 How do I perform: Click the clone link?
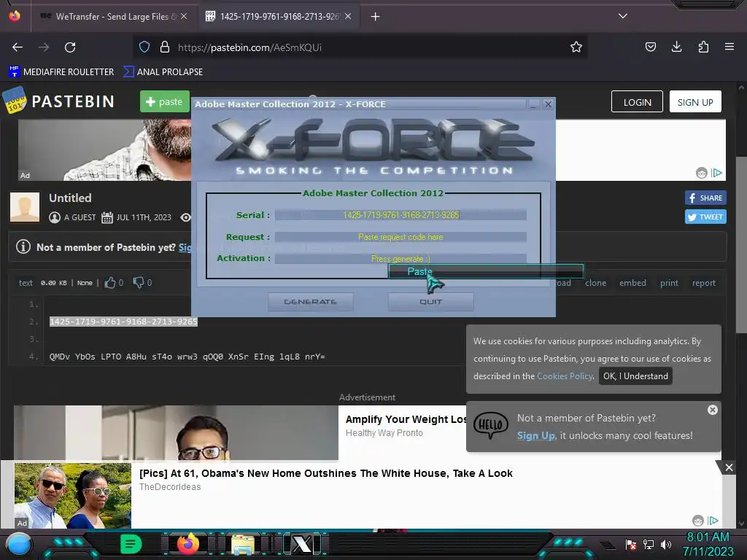point(595,283)
